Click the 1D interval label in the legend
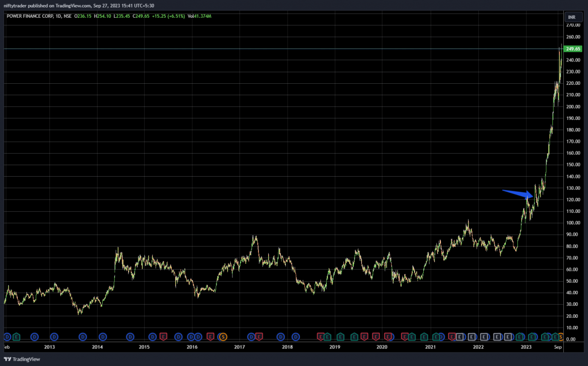The image size is (588, 366). point(58,16)
